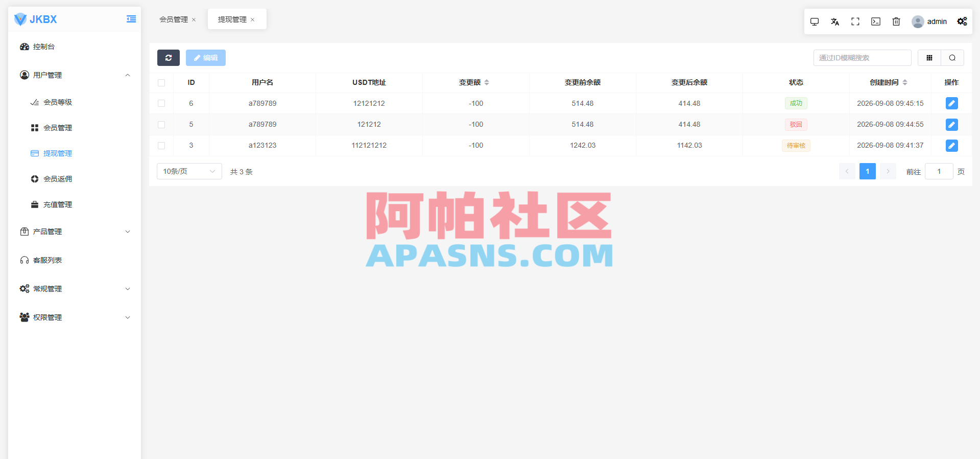The height and width of the screenshot is (459, 980).
Task: Check the box for row ID 6
Action: click(x=161, y=103)
